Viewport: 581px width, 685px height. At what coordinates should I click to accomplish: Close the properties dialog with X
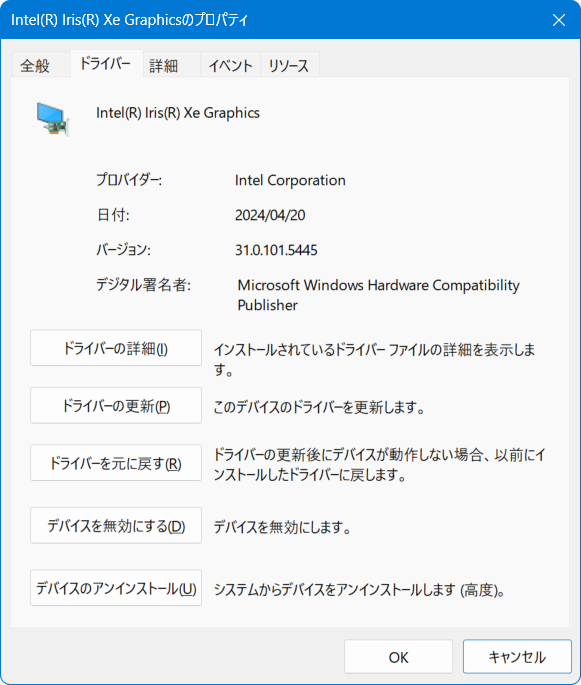pyautogui.click(x=559, y=20)
